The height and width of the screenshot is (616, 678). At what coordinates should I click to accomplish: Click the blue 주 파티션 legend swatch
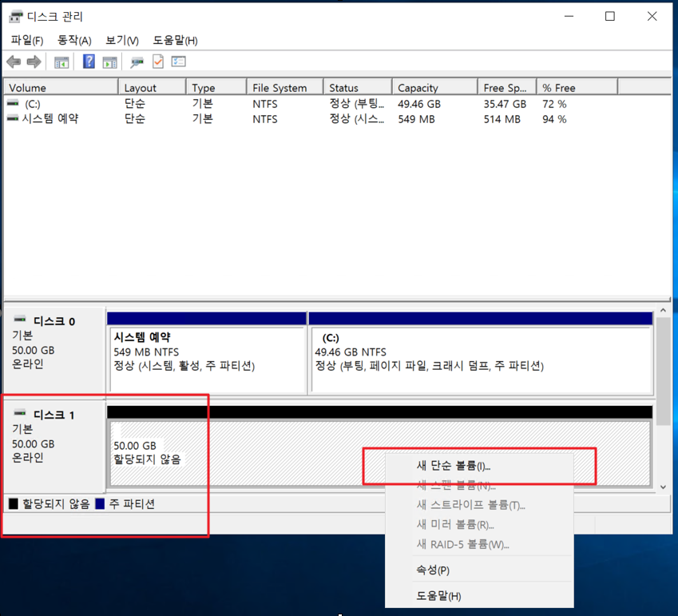100,503
